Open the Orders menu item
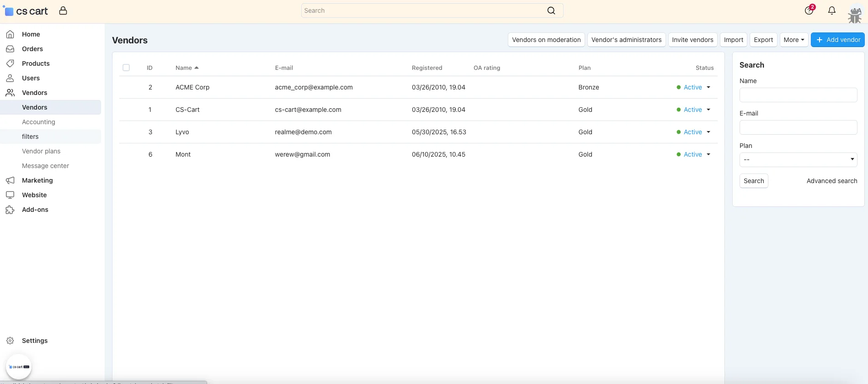 tap(32, 49)
